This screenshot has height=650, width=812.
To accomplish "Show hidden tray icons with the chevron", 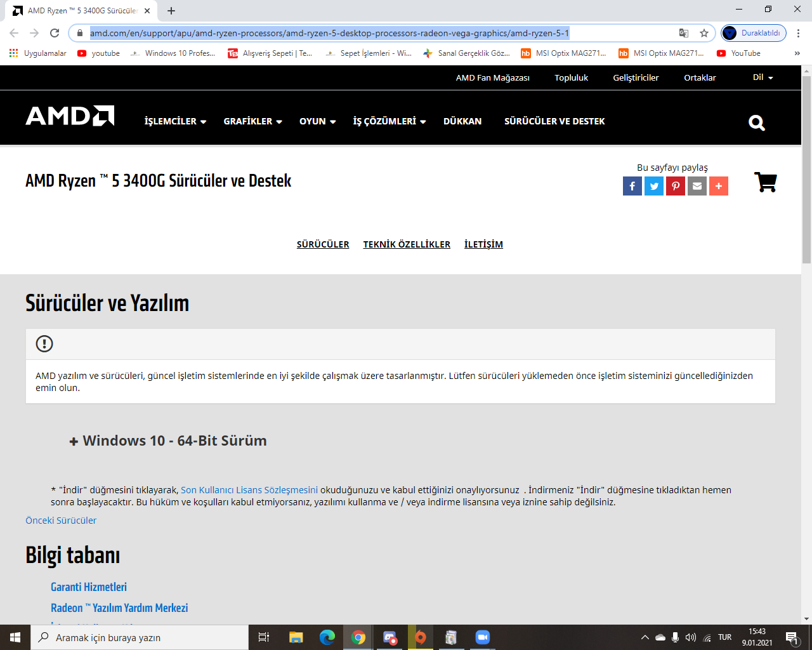I will tap(645, 637).
